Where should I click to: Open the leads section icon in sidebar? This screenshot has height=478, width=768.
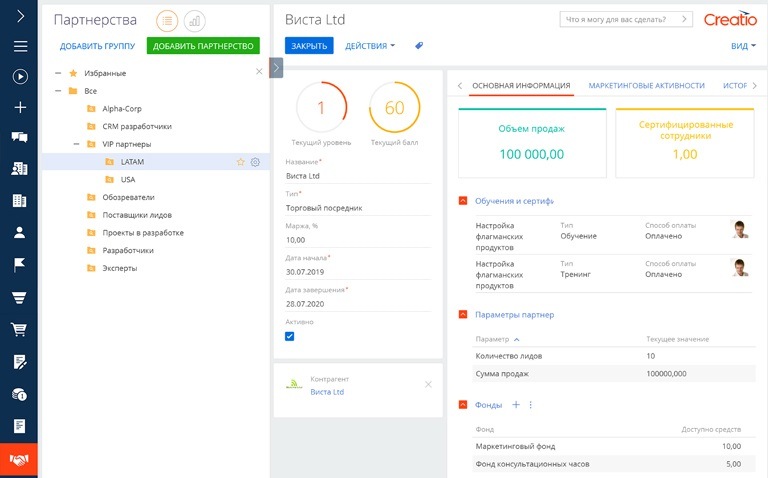point(20,168)
